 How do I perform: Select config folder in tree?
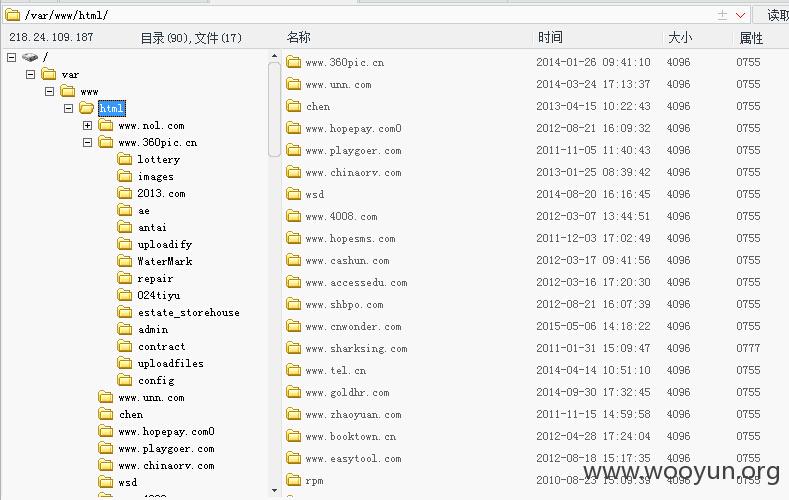coord(156,380)
